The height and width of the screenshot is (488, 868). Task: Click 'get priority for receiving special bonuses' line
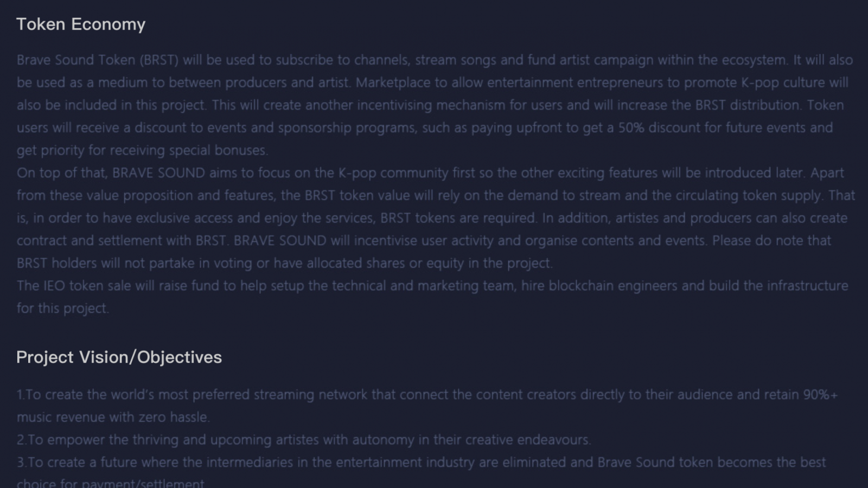[x=142, y=151]
